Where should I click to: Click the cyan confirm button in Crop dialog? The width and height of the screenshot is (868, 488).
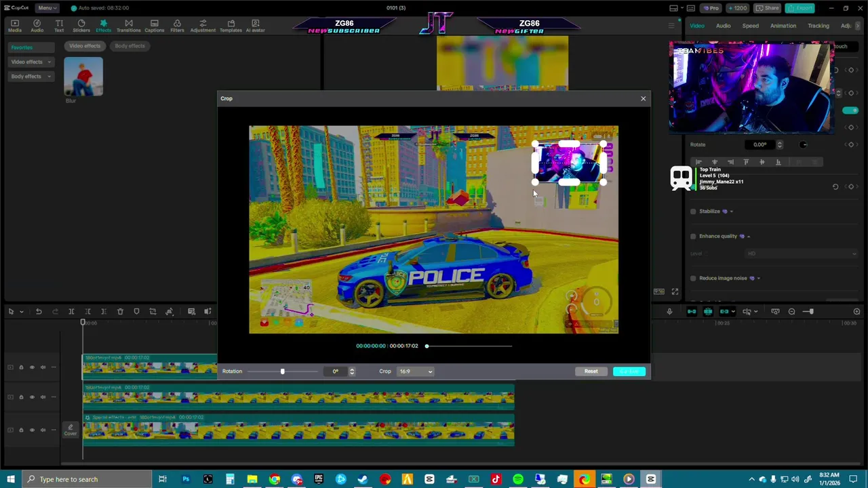coord(629,371)
